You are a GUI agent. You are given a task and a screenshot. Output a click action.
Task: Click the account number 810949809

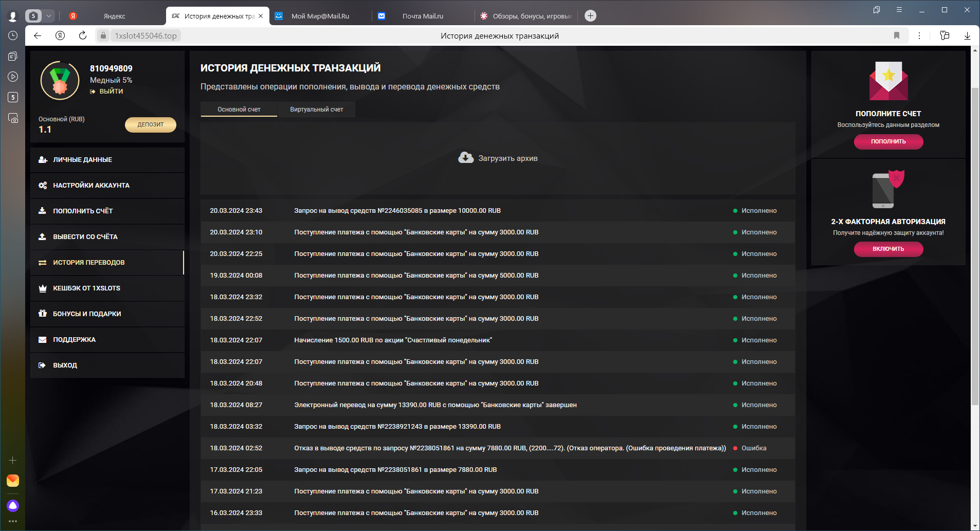point(111,68)
